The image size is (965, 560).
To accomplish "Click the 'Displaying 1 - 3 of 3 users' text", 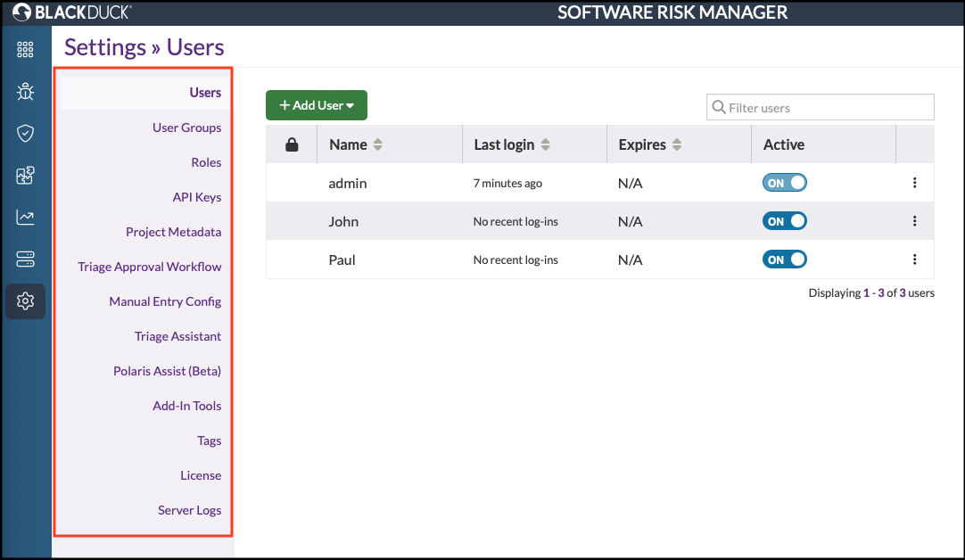I will pos(871,292).
